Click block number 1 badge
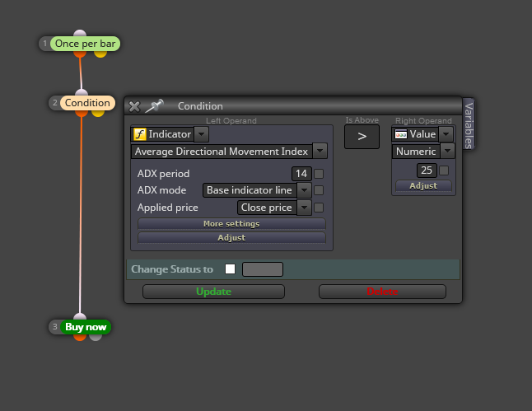 click(44, 44)
